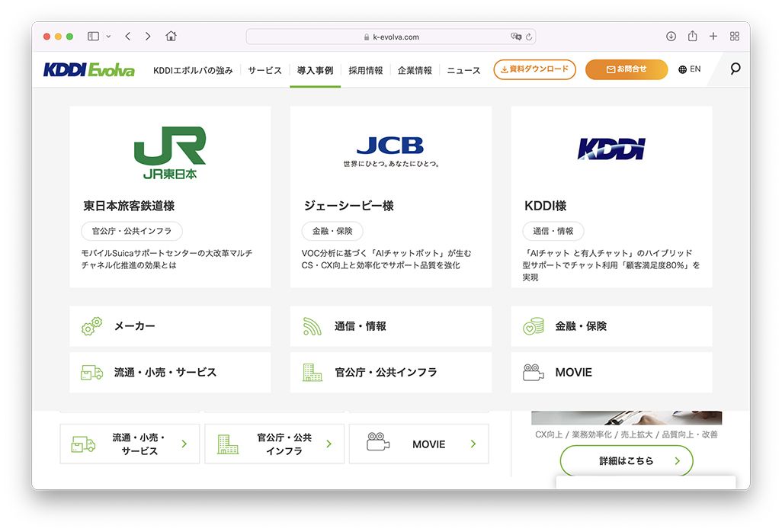Open the KDDIエボルバの強み menu

pyautogui.click(x=193, y=70)
